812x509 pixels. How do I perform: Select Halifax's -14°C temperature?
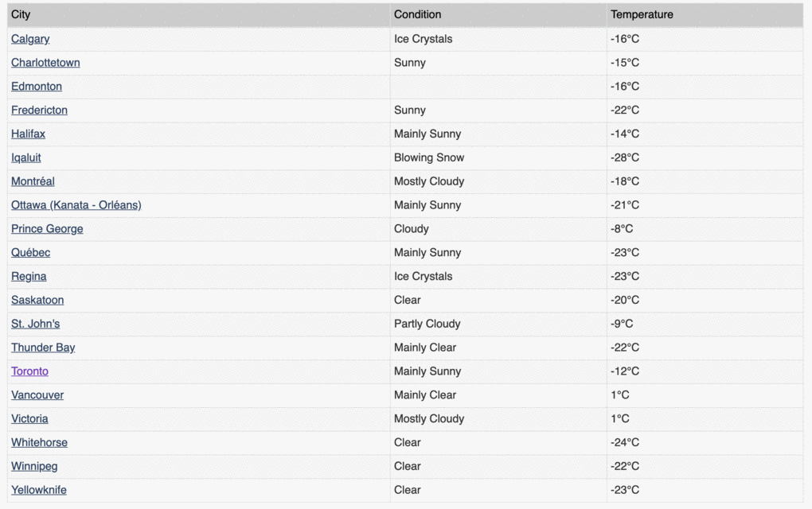coord(625,134)
